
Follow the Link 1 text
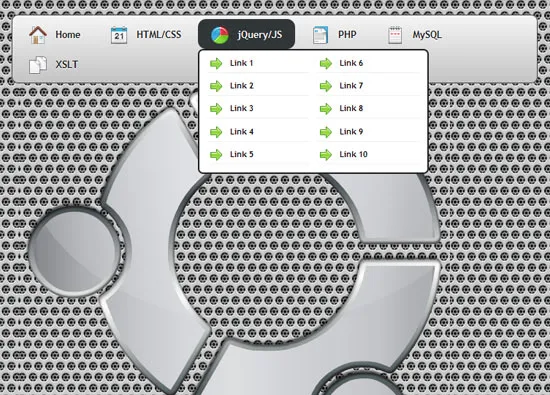point(241,63)
